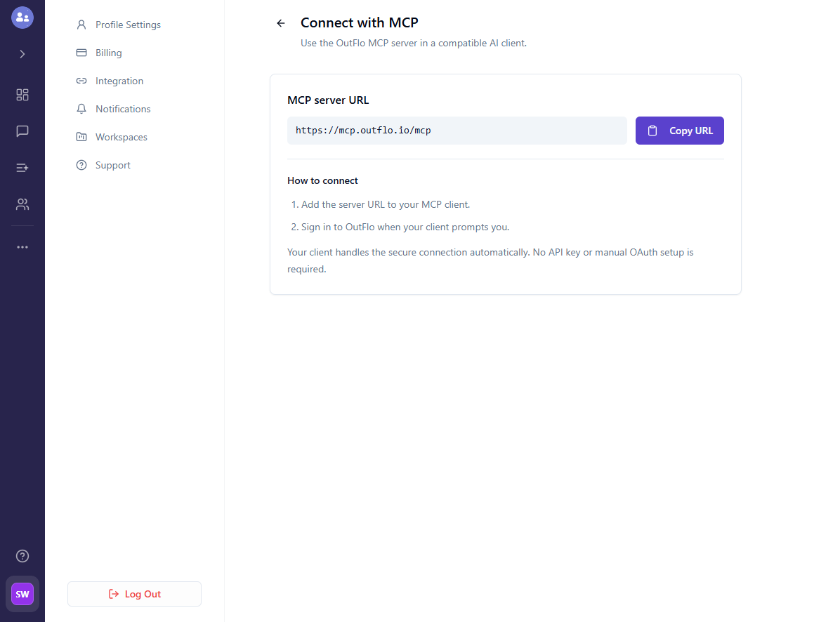Screen dimensions: 840x622
Task: Select the MCP server URL field
Action: coord(457,131)
